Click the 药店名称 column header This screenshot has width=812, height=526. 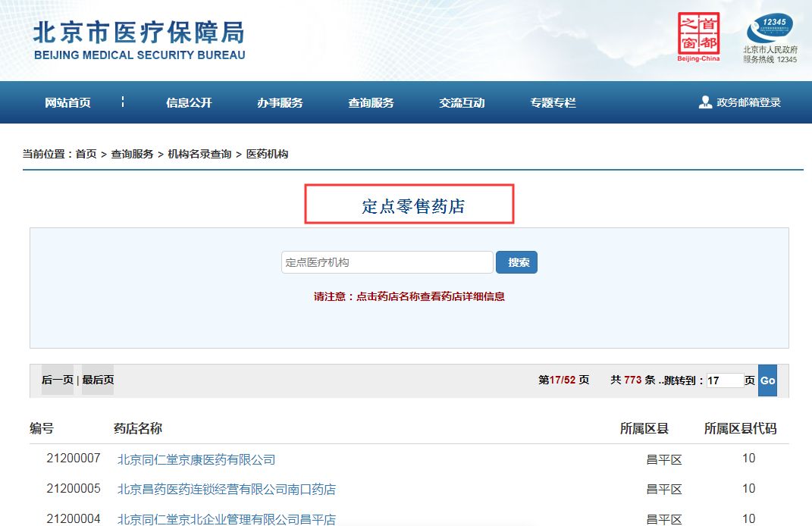138,428
